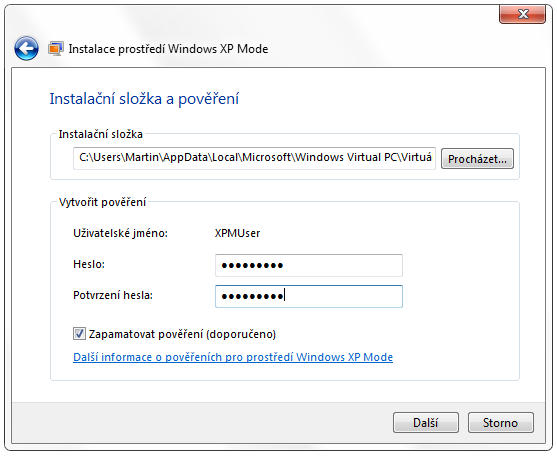Click the Instalační složka group label
This screenshot has height=457, width=557.
pos(101,134)
